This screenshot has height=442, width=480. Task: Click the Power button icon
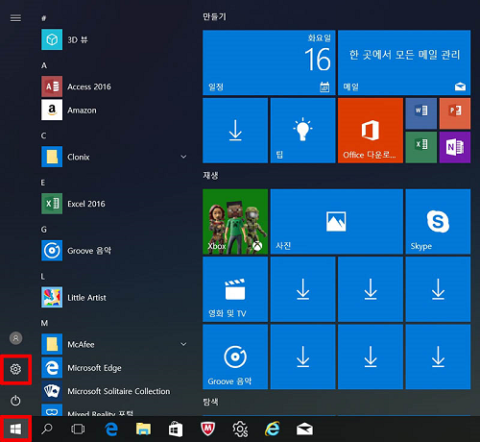click(x=15, y=400)
